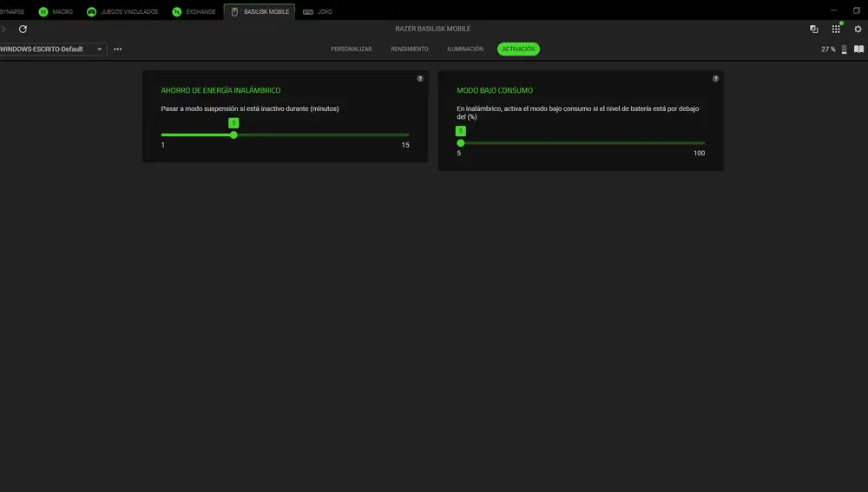Click the low power mode slider handle
Image resolution: width=868 pixels, height=492 pixels.
(x=461, y=143)
